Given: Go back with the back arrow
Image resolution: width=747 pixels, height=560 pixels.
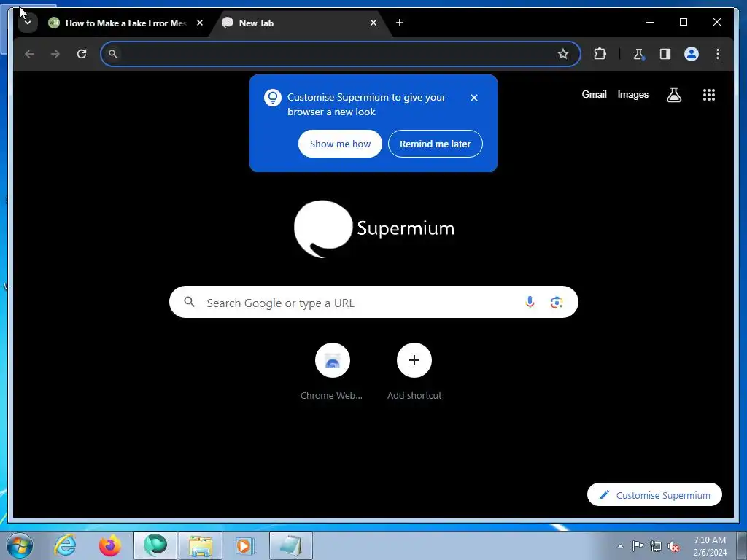Looking at the screenshot, I should 29,54.
